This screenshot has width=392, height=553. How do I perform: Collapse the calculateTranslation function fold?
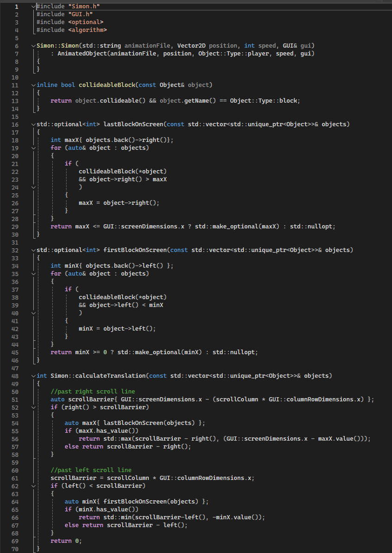click(32, 375)
